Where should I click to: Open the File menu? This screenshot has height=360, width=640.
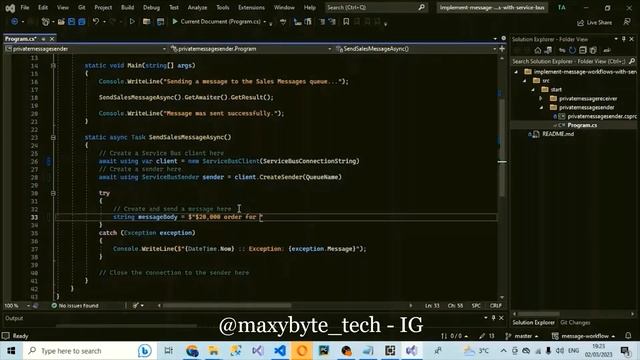24,7
